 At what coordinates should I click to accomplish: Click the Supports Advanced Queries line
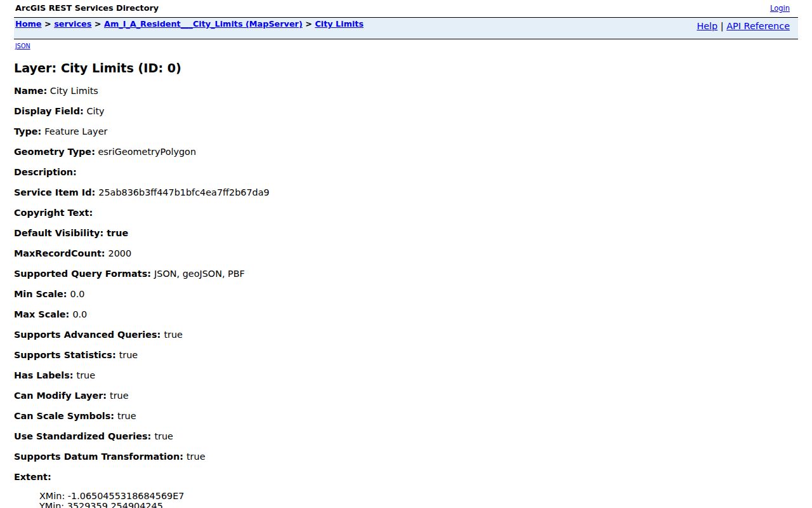point(98,335)
